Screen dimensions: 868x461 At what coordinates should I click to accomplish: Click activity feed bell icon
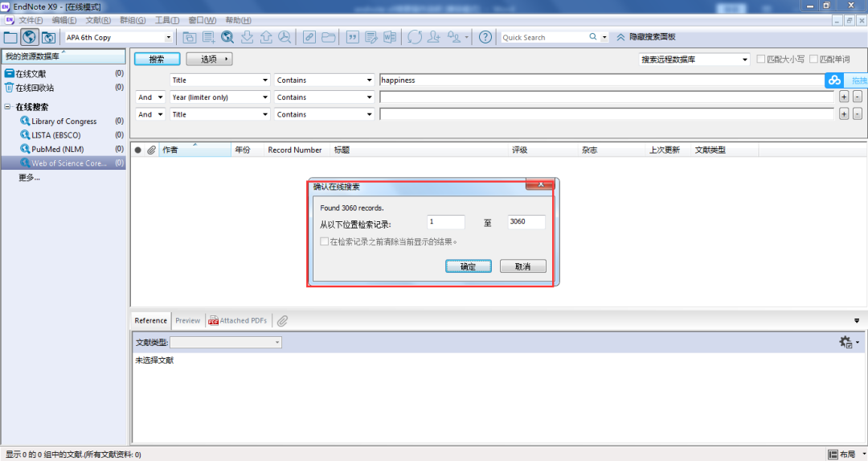tap(454, 37)
